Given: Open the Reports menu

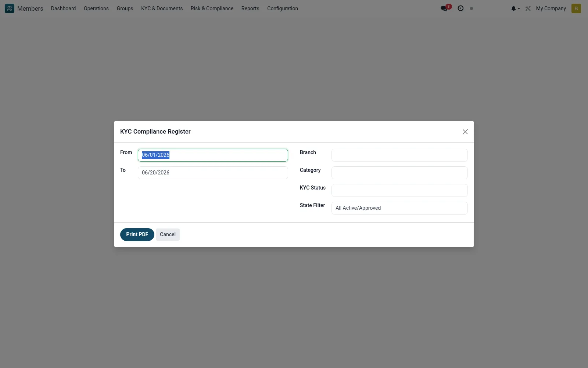Looking at the screenshot, I should coord(250,8).
